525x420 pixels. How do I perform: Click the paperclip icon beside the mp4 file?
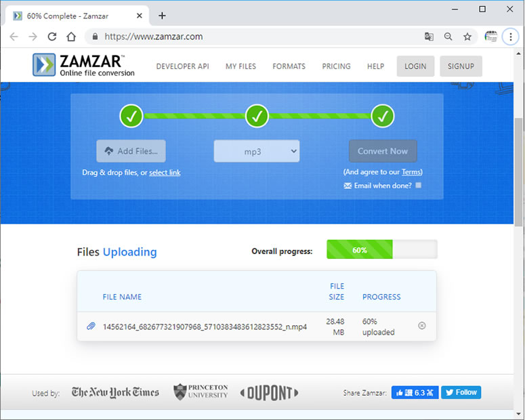[91, 326]
